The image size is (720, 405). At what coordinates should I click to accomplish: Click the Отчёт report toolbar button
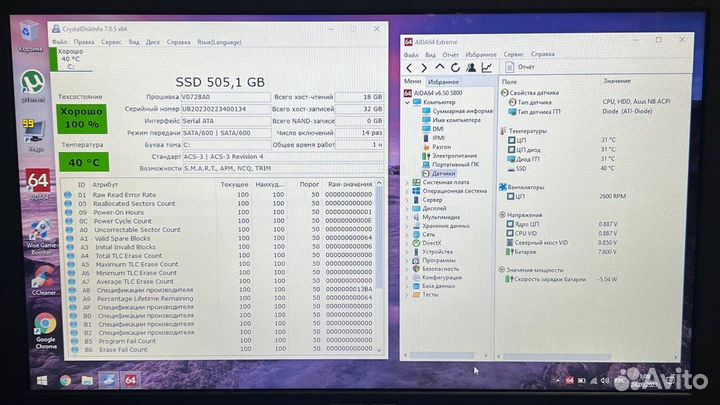(x=520, y=67)
